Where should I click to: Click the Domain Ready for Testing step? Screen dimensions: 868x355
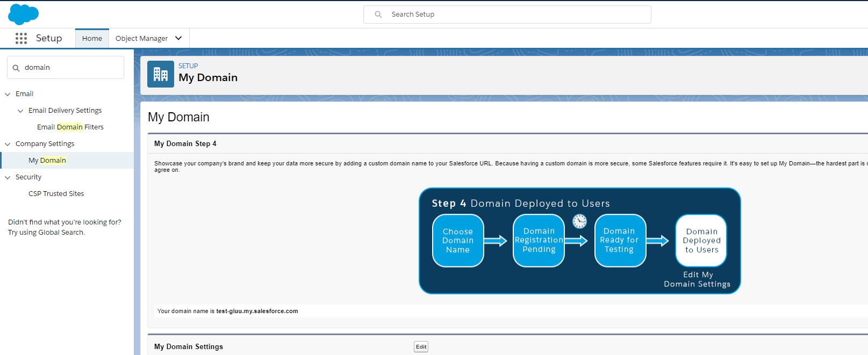coord(620,241)
